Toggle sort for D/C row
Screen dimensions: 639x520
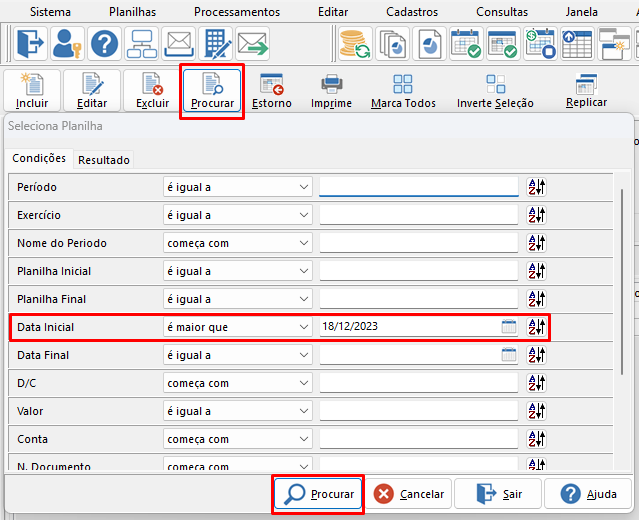coord(536,383)
